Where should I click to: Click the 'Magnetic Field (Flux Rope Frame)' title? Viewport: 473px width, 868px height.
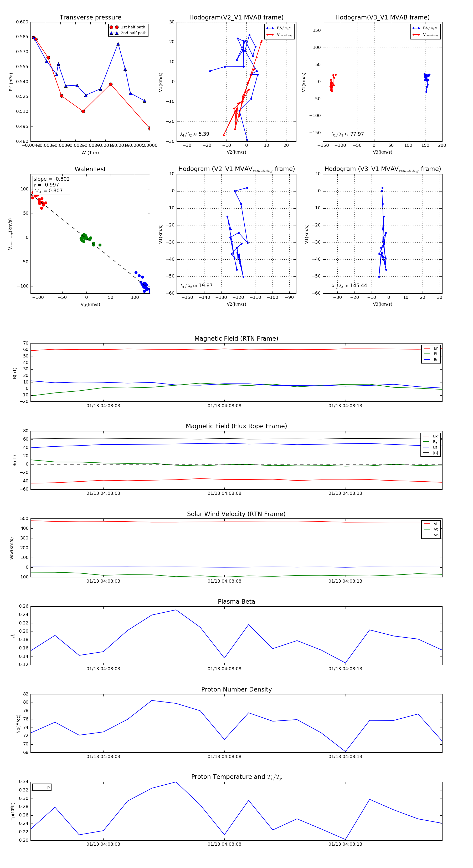point(236,426)
